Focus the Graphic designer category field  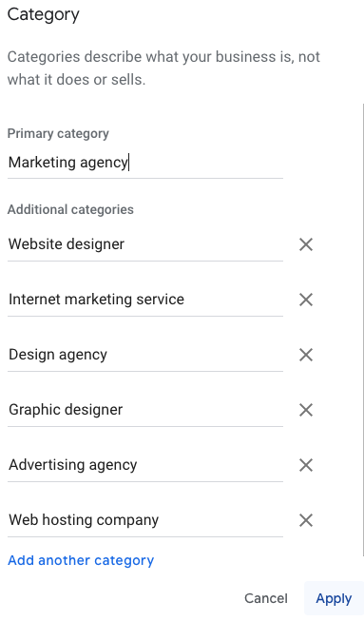(145, 410)
